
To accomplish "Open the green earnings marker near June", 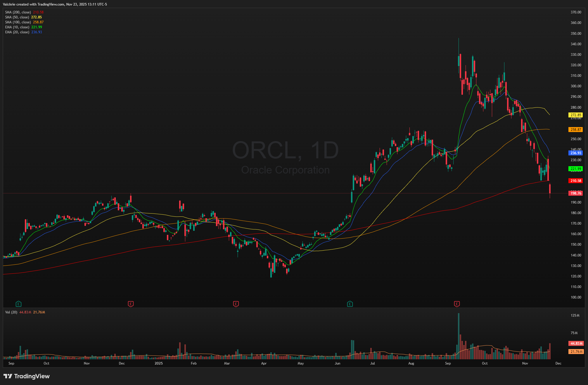I will tap(350, 304).
